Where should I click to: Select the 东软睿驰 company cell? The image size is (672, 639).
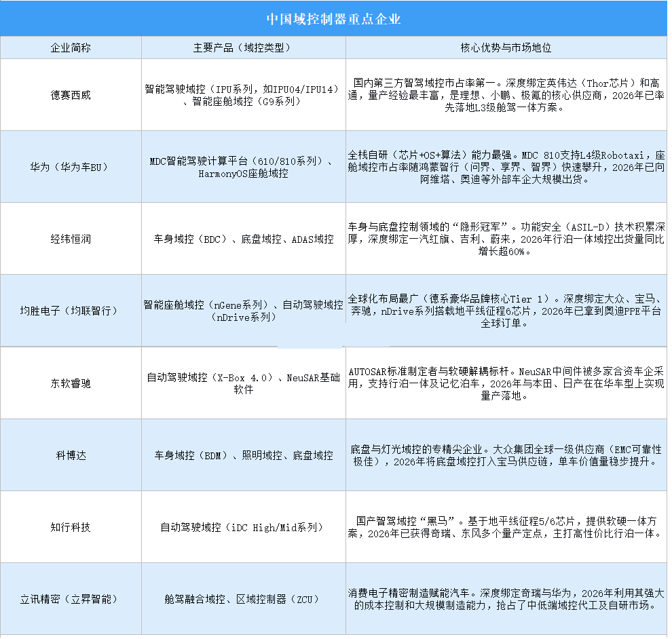click(x=71, y=383)
